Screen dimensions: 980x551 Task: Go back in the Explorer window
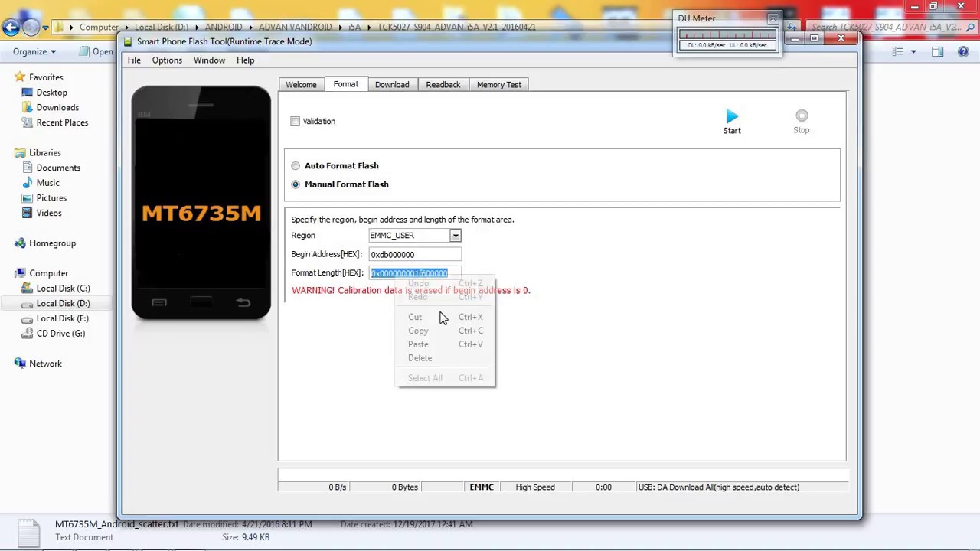click(11, 28)
